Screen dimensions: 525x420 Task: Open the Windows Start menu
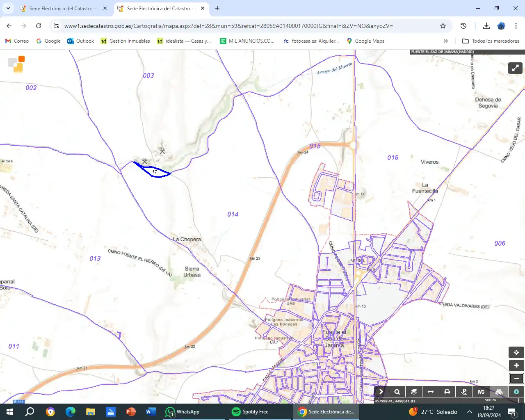click(x=10, y=412)
